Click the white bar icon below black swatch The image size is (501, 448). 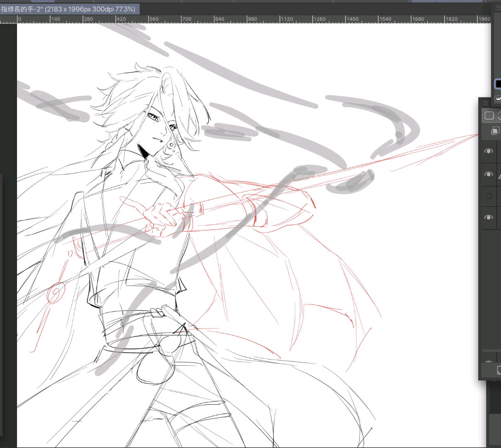[x=498, y=99]
